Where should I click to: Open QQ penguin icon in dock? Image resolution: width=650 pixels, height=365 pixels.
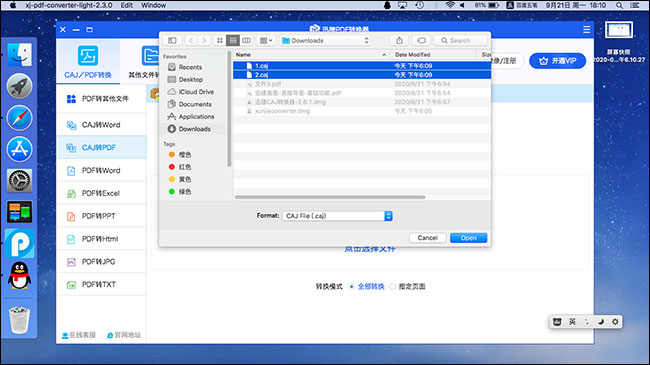[x=19, y=275]
